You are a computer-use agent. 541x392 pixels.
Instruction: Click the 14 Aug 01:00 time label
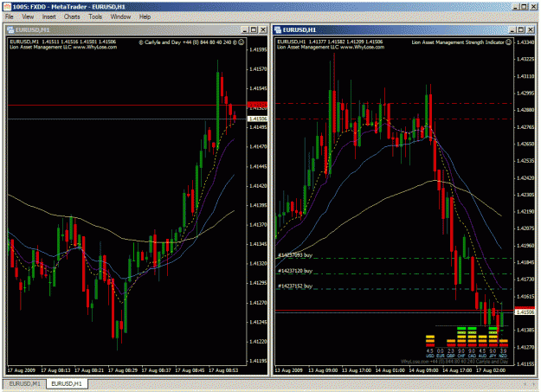(x=390, y=370)
